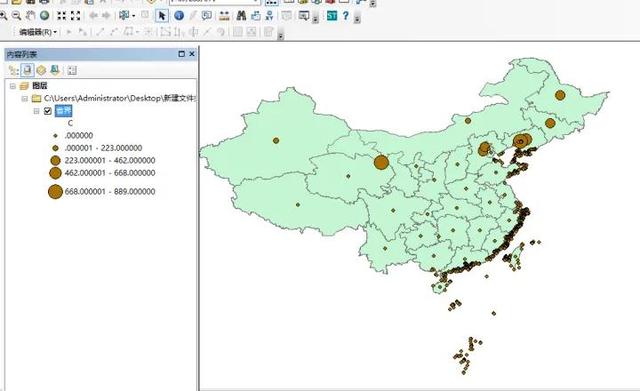Viewport: 640px width, 391px height.
Task: Open toolbar options arrow after help icon
Action: click(357, 19)
